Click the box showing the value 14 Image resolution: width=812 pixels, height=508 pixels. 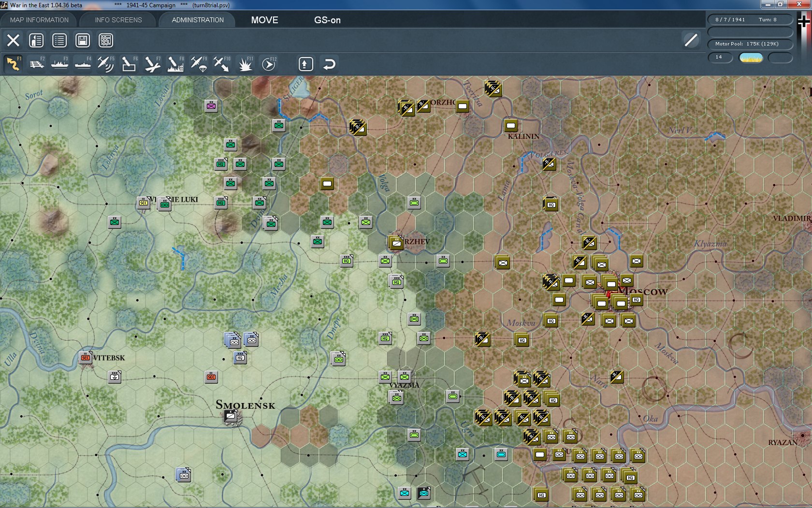pos(721,58)
